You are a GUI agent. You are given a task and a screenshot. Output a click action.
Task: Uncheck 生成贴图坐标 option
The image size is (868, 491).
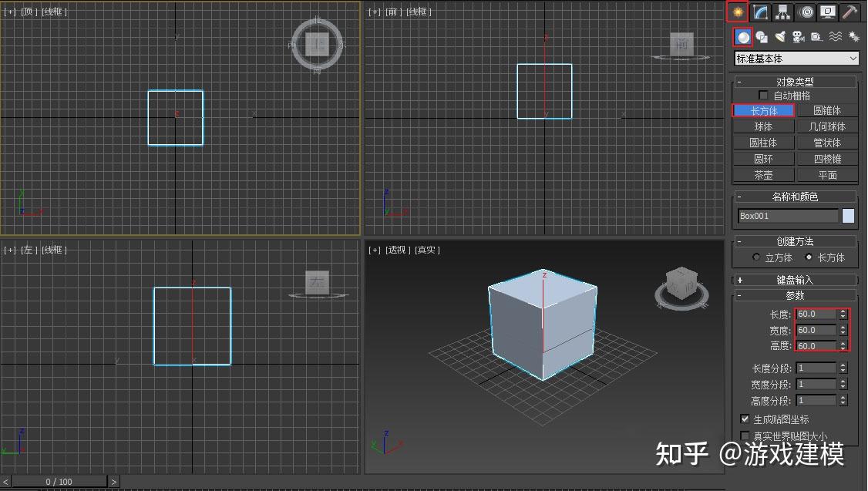click(x=745, y=419)
